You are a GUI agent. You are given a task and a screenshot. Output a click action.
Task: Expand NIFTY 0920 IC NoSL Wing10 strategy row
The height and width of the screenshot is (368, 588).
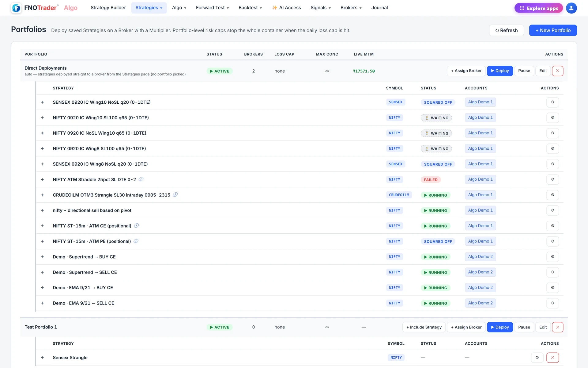pos(42,133)
